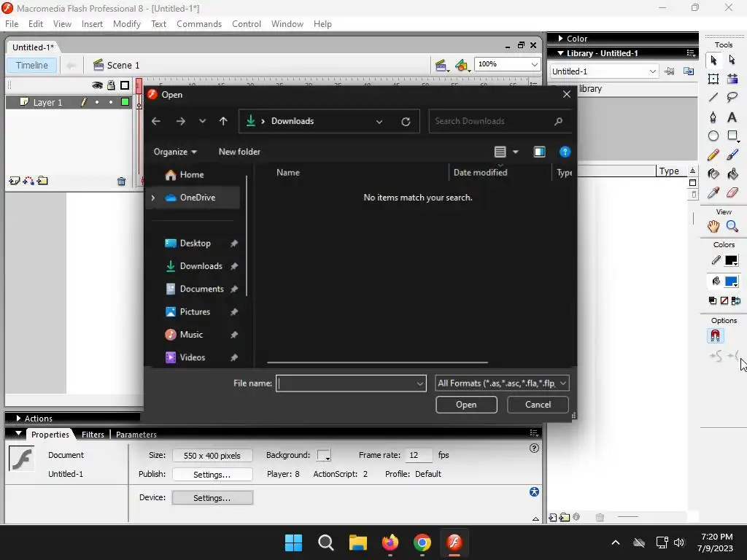Open the Commands menu
Screen dimensions: 747x560
pyautogui.click(x=199, y=24)
